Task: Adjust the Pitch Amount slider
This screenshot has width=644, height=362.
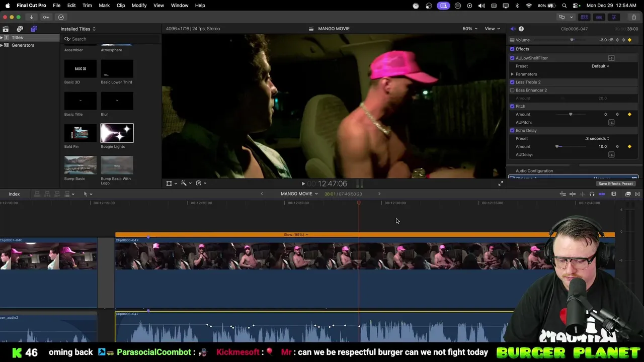Action: pos(571,114)
